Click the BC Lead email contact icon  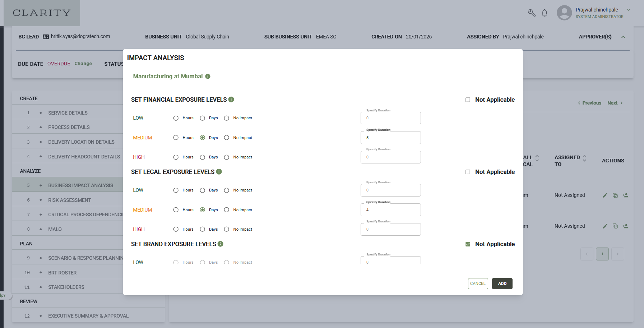point(46,37)
